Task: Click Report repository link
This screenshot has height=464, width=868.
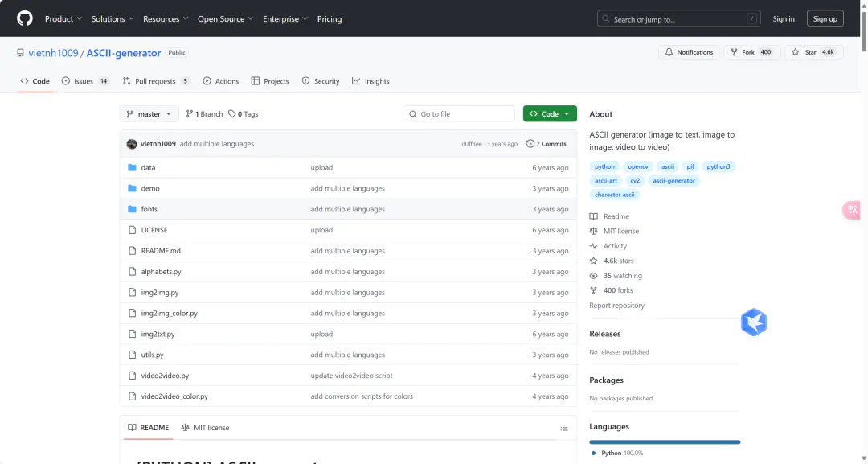Action: click(x=616, y=306)
